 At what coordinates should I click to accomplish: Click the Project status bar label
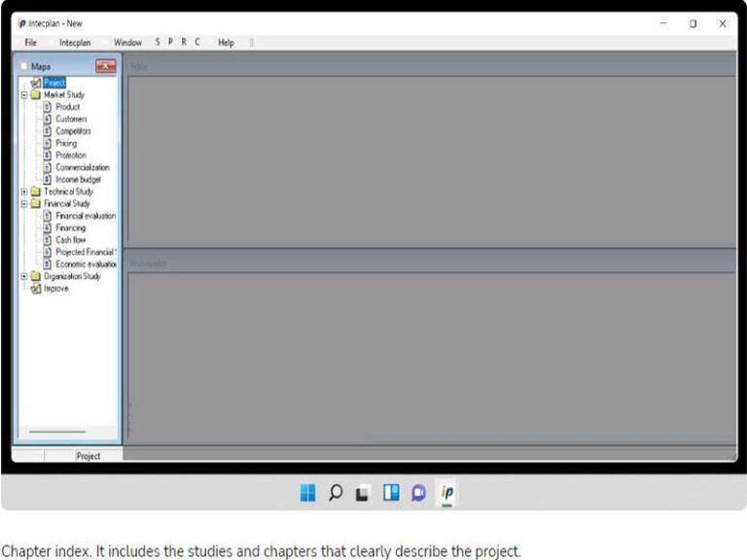point(89,456)
